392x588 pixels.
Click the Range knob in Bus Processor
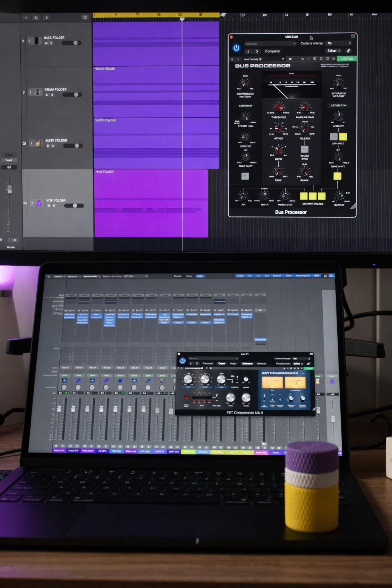(305, 171)
